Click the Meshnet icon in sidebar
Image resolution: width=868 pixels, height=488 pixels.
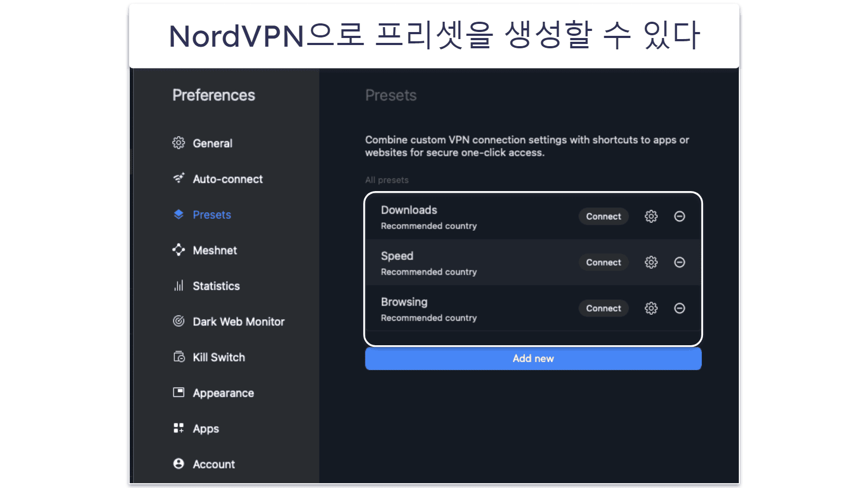[x=179, y=250]
